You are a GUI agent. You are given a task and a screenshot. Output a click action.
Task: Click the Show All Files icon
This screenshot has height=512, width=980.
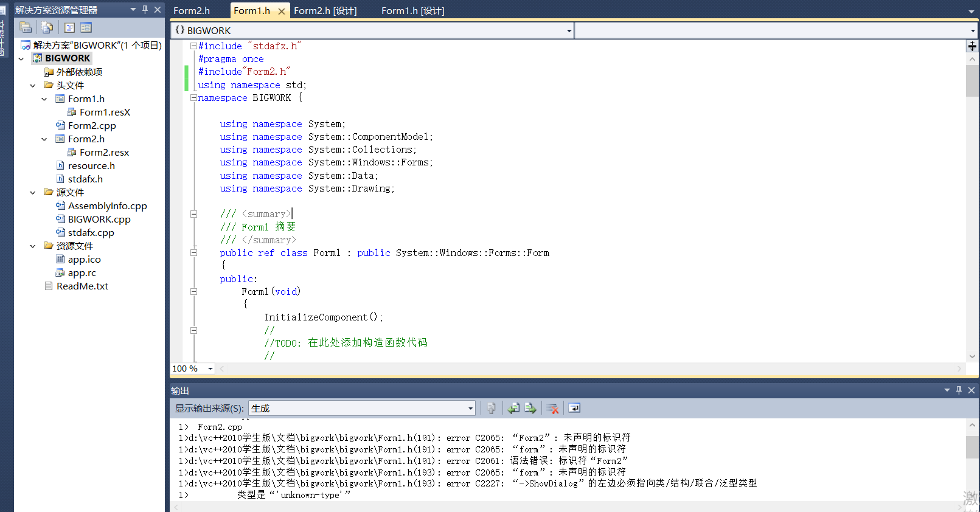tap(47, 27)
